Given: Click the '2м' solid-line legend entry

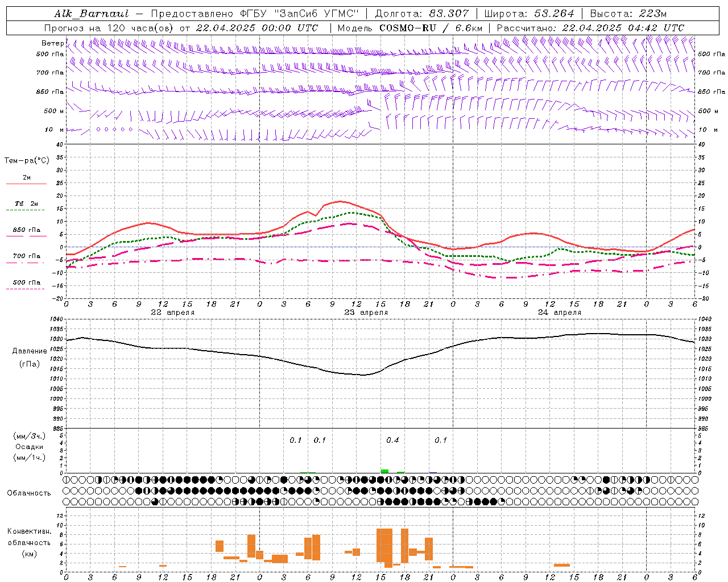Looking at the screenshot, I should click(27, 178).
